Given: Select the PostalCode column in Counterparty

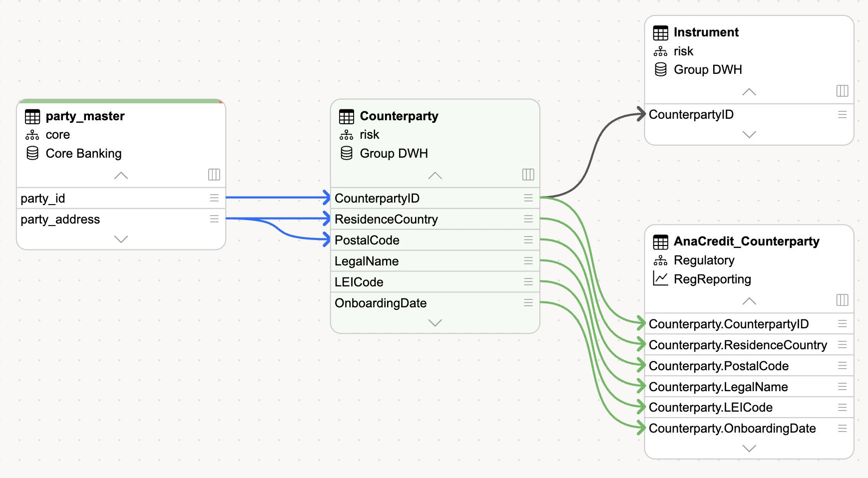Looking at the screenshot, I should [435, 240].
